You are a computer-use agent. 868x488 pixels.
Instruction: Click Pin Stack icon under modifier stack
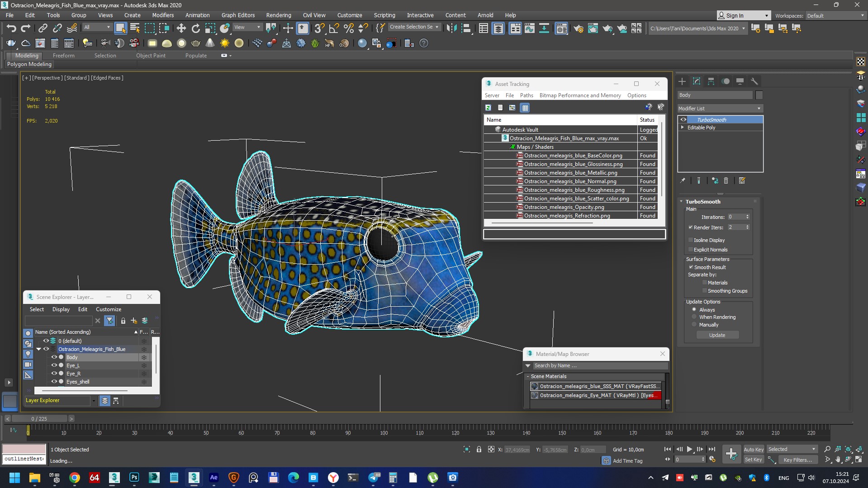point(683,180)
